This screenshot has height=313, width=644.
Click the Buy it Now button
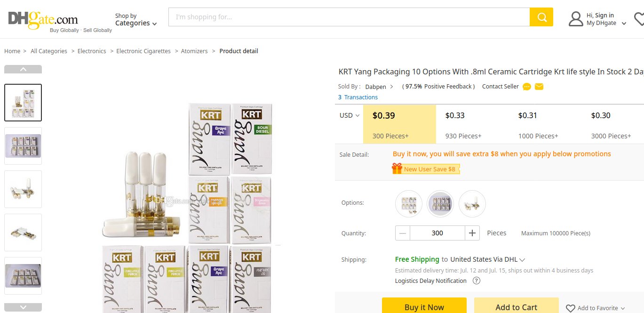pos(424,306)
